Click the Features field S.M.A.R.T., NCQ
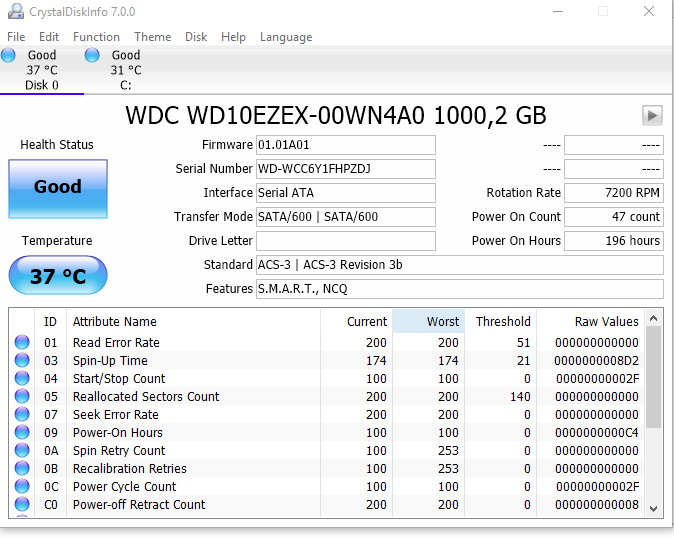The width and height of the screenshot is (674, 538). [x=460, y=289]
